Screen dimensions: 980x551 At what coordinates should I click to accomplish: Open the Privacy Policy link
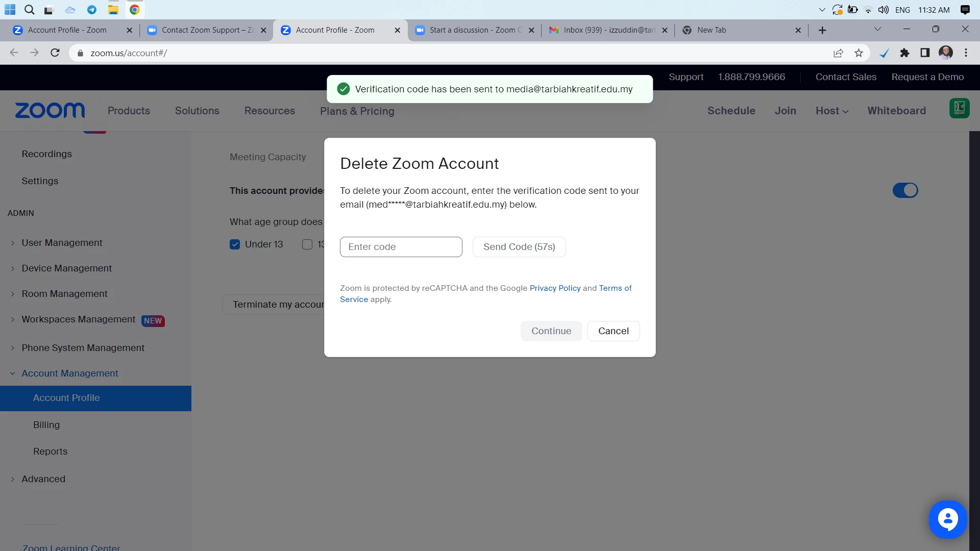coord(555,288)
